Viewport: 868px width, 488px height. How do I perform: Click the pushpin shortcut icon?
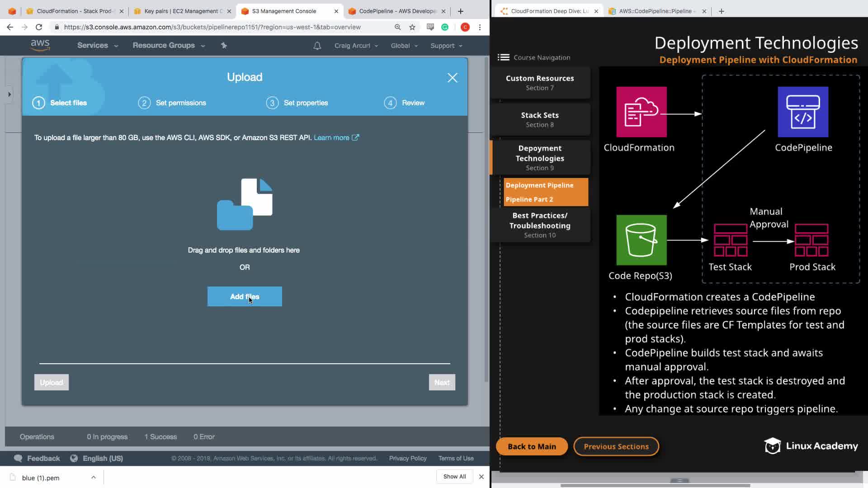click(224, 45)
